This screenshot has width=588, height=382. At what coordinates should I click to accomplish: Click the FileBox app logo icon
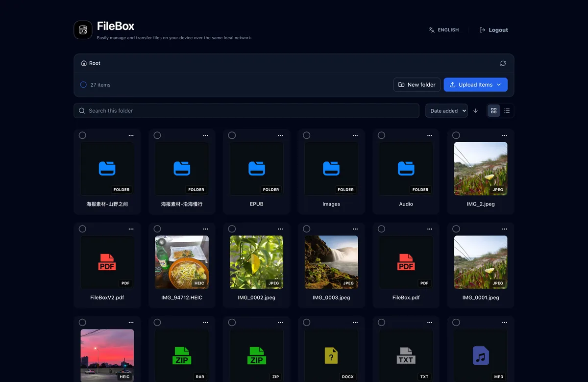click(83, 30)
